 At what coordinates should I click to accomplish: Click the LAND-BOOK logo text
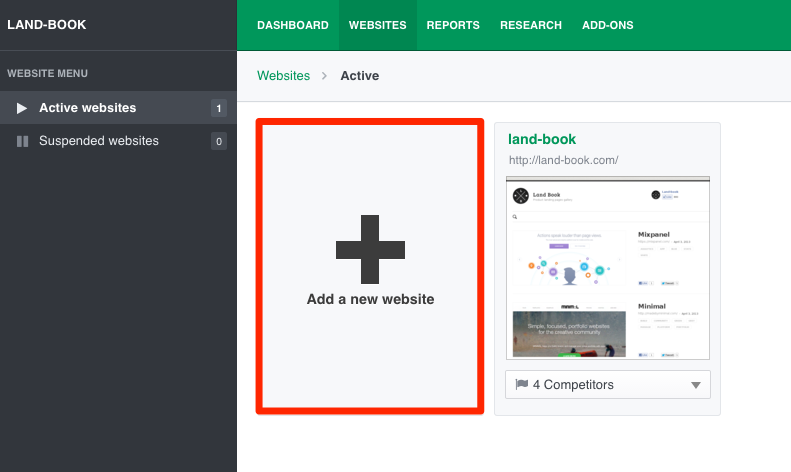tap(47, 25)
